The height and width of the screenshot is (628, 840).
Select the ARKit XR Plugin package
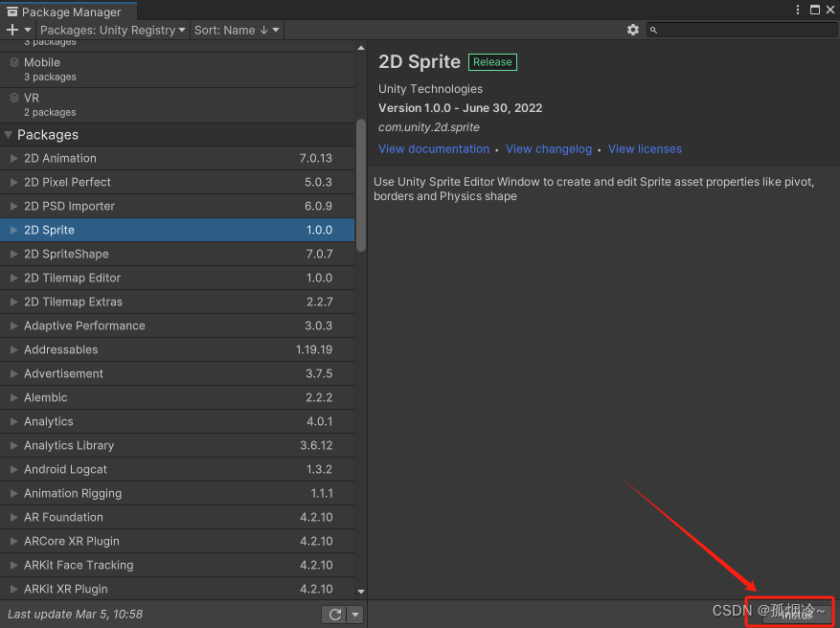(177, 589)
